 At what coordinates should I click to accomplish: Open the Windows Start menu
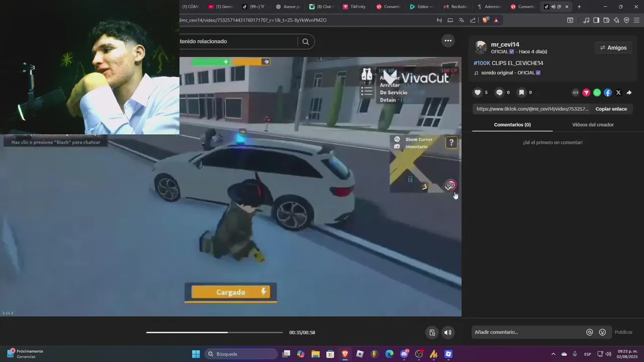coord(196,354)
